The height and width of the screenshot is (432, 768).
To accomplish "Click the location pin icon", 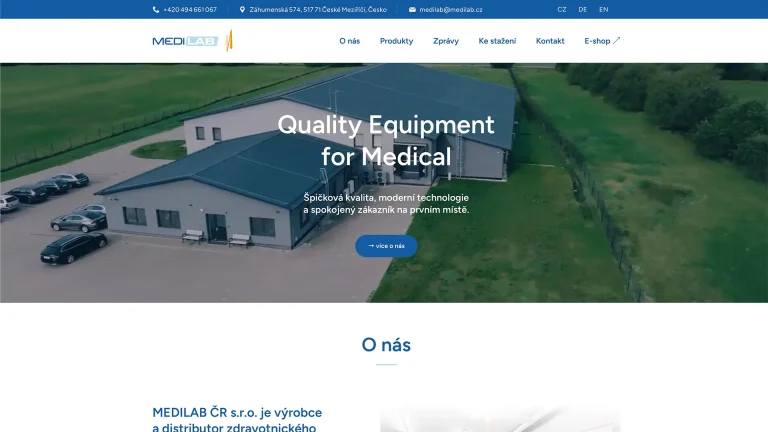I will pos(242,10).
